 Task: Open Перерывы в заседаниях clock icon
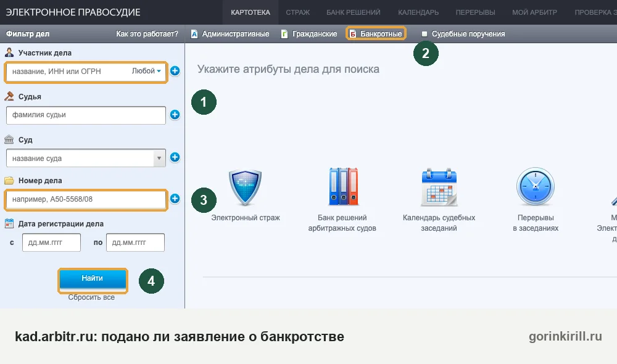coord(536,186)
